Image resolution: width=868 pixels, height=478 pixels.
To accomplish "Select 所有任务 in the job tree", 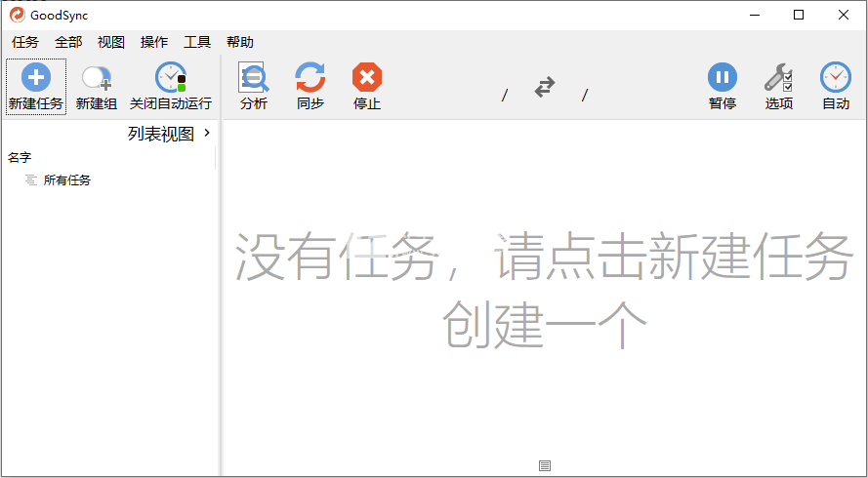I will [67, 180].
